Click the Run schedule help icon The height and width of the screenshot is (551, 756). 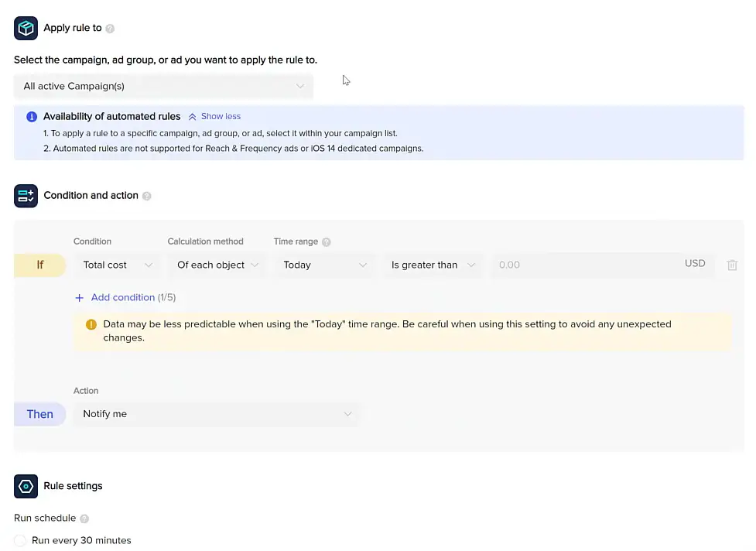click(x=84, y=518)
